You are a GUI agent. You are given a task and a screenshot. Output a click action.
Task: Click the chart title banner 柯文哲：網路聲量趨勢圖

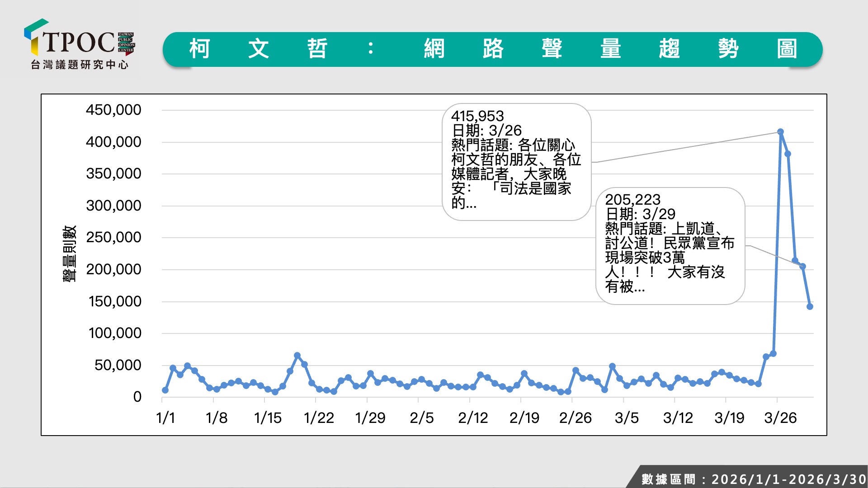click(492, 49)
